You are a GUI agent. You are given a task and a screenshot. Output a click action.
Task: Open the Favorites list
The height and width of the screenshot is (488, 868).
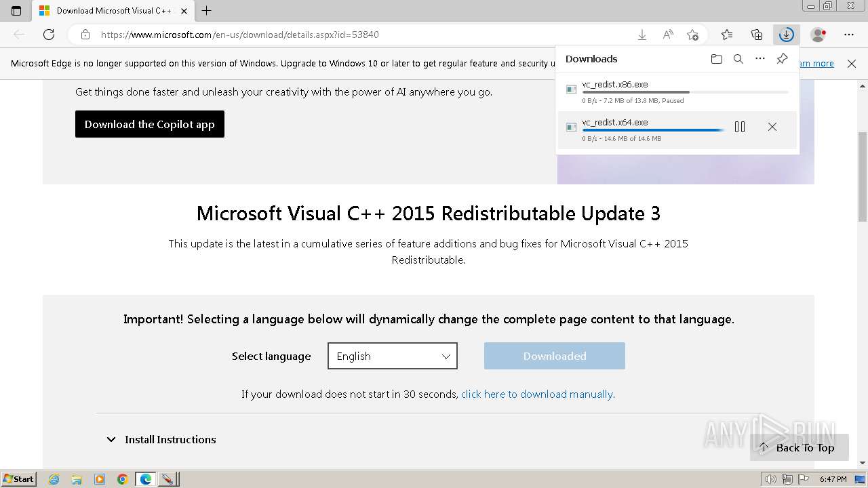click(727, 35)
